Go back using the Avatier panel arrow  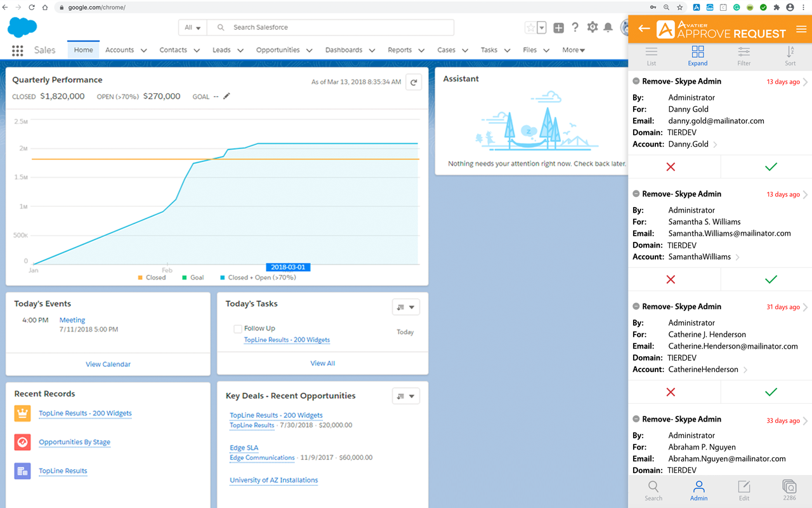click(x=644, y=29)
